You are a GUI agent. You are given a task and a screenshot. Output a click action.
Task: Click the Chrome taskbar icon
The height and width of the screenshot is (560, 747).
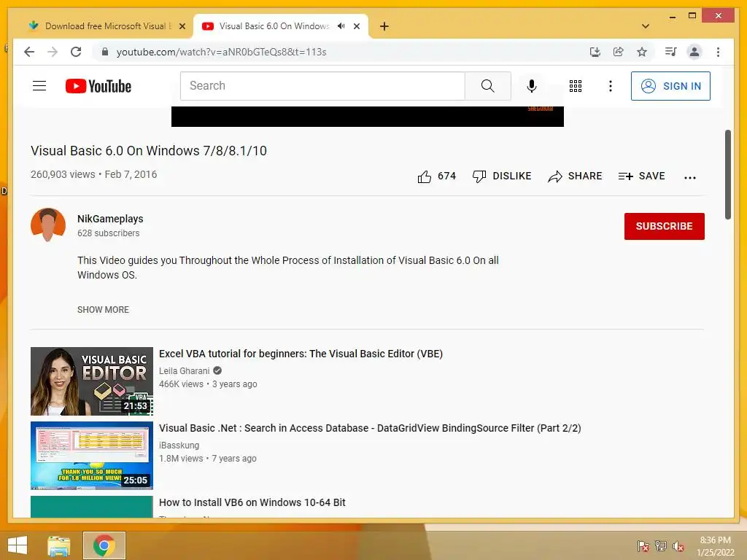[104, 545]
